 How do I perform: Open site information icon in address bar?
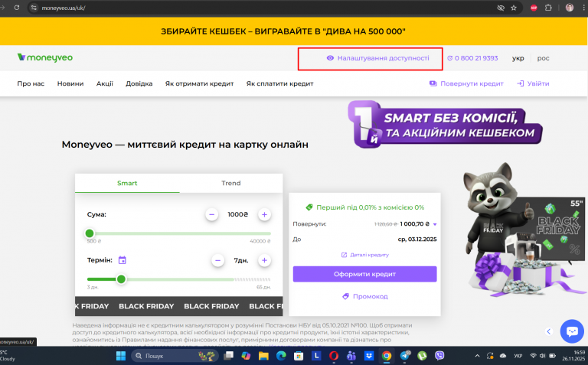tap(34, 8)
